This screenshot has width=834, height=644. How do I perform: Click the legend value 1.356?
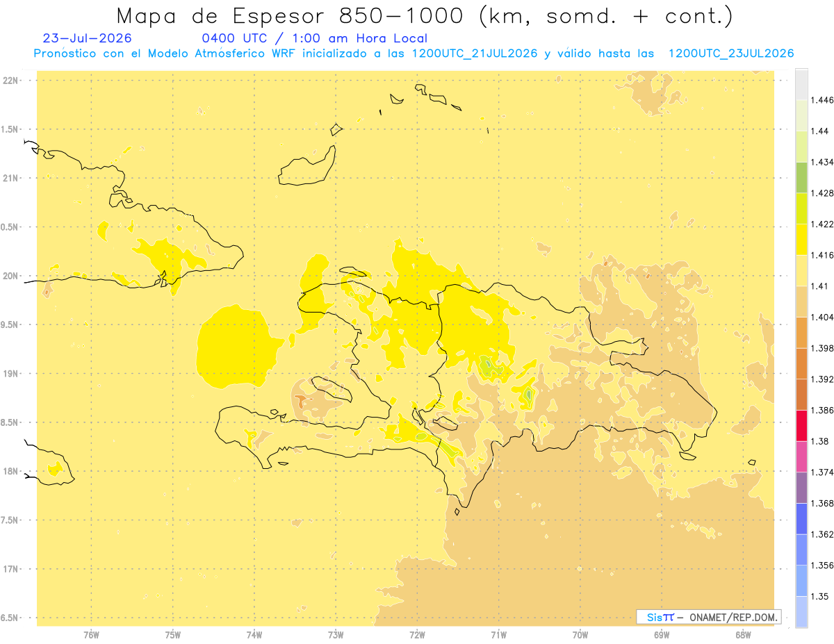click(x=822, y=565)
